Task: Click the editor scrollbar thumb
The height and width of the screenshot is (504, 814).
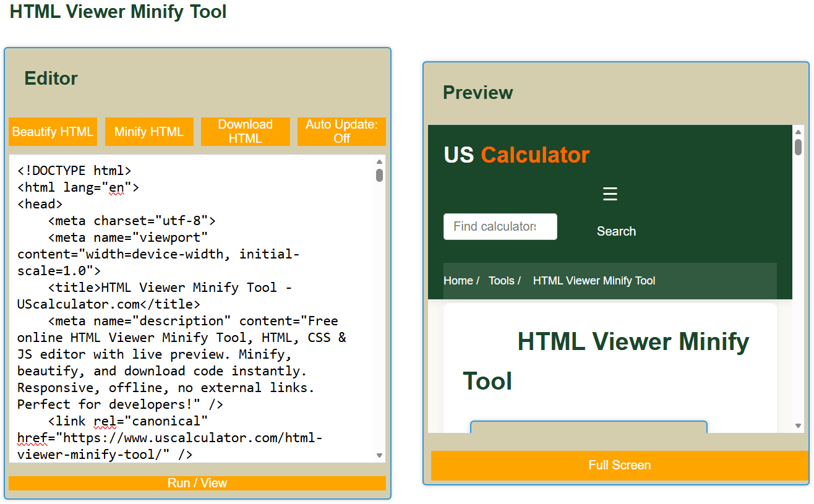Action: (379, 176)
